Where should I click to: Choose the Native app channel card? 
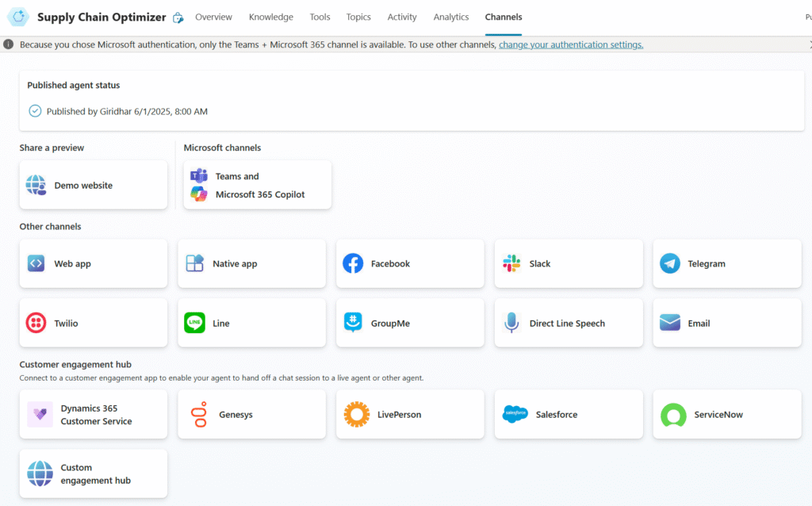pos(251,263)
